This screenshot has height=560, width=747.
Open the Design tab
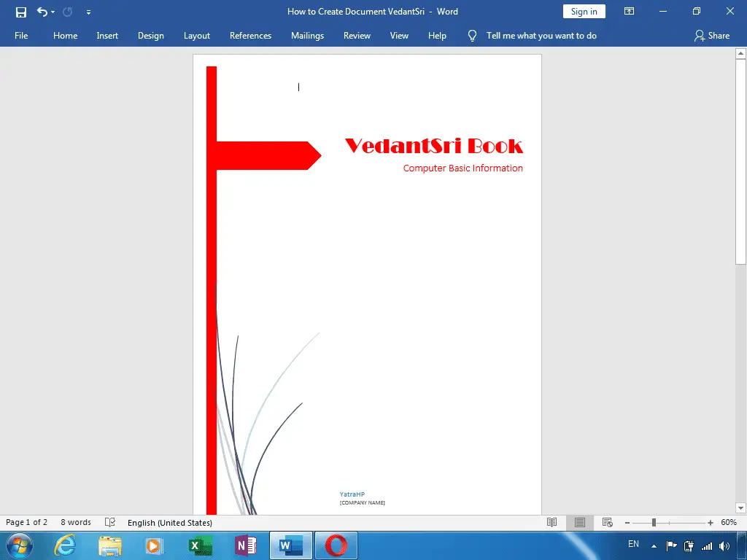click(150, 36)
